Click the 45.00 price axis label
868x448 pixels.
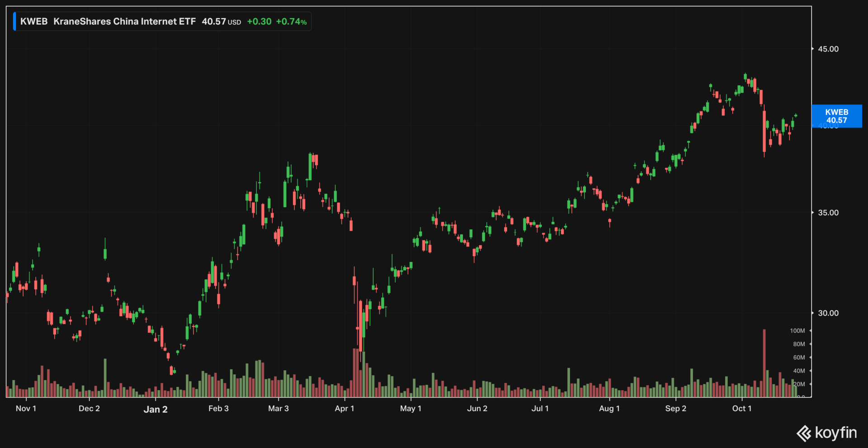[828, 49]
